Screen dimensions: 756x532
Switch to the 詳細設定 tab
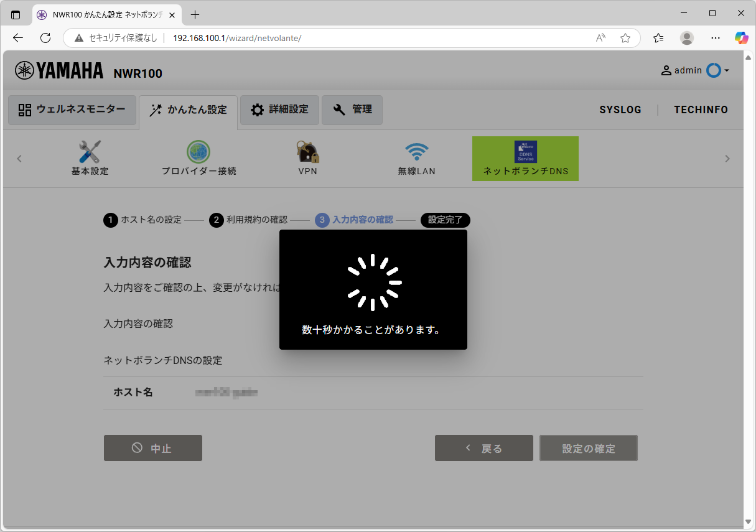[279, 110]
